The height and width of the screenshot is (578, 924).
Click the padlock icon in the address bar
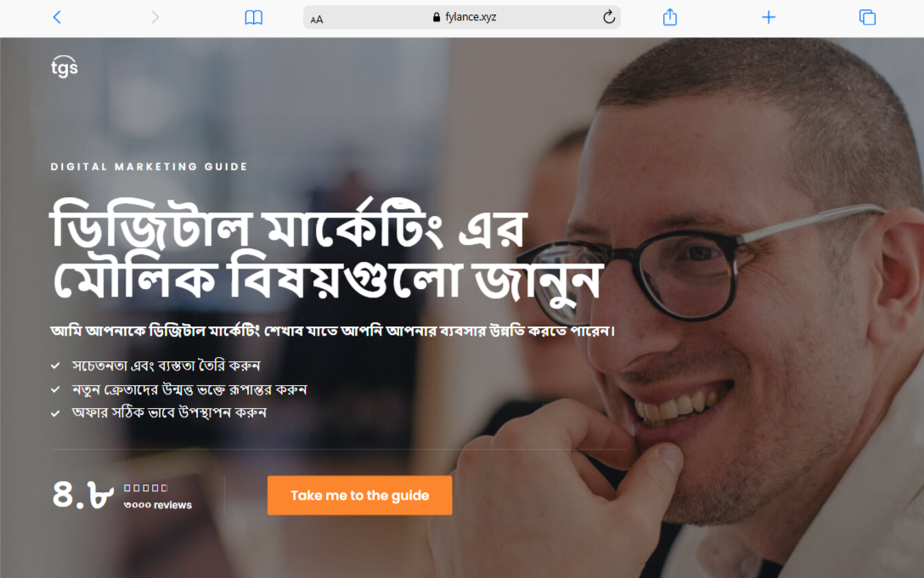point(436,17)
